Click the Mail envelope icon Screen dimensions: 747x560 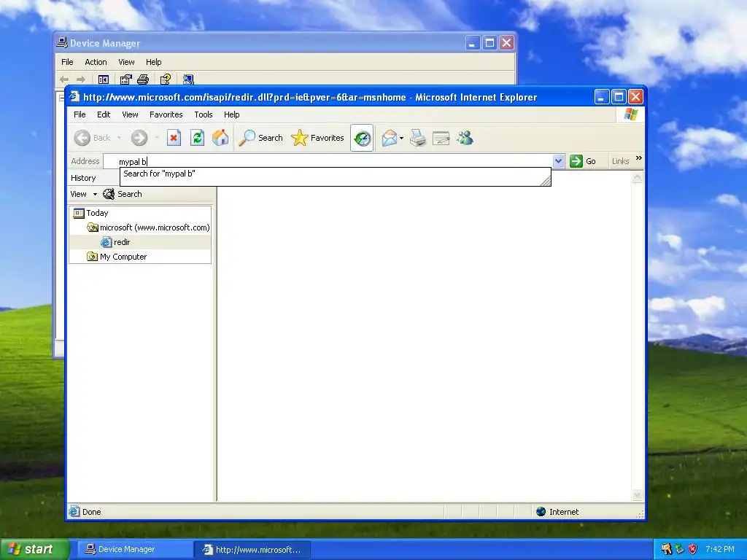(x=390, y=138)
